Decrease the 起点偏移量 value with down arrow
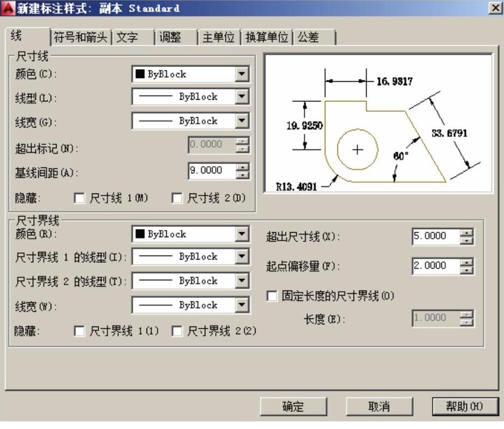 click(x=467, y=269)
